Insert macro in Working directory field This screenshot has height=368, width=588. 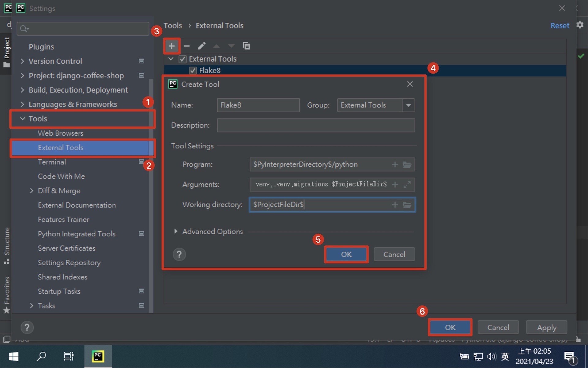[x=395, y=205]
